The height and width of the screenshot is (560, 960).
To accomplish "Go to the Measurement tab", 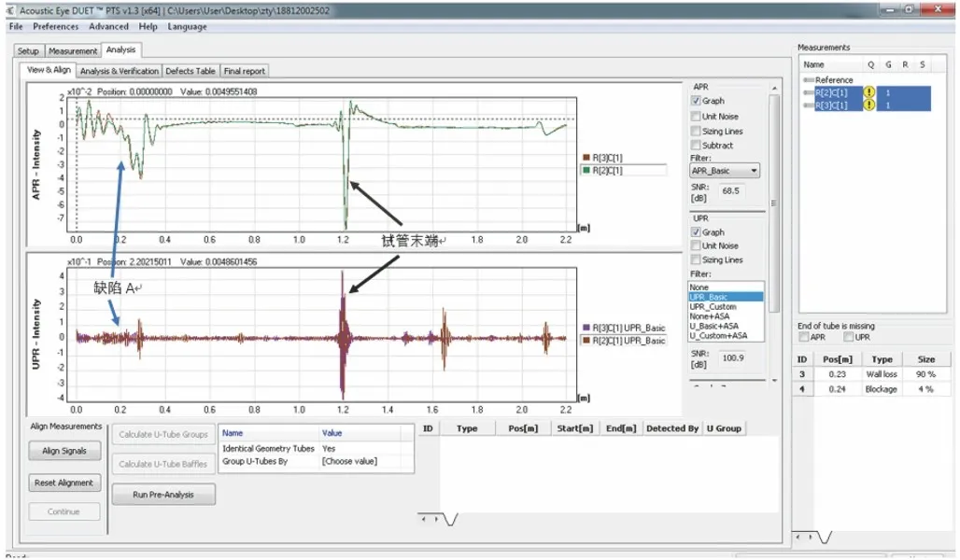I will click(73, 51).
